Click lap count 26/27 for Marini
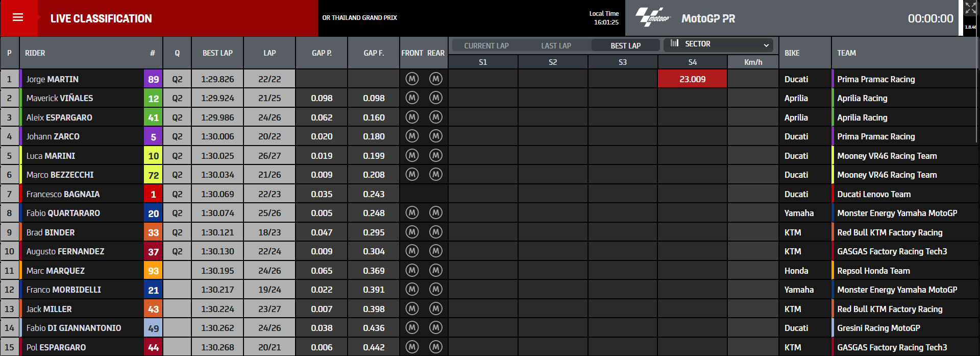 click(269, 156)
